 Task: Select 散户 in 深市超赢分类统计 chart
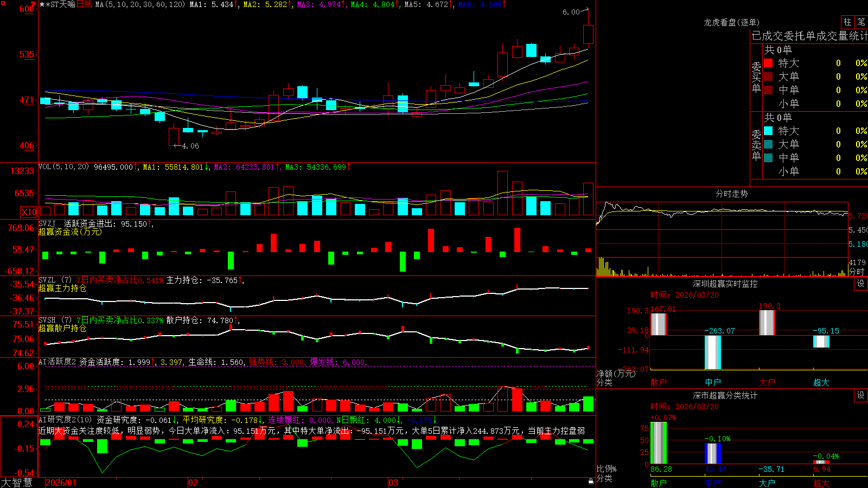click(x=659, y=483)
